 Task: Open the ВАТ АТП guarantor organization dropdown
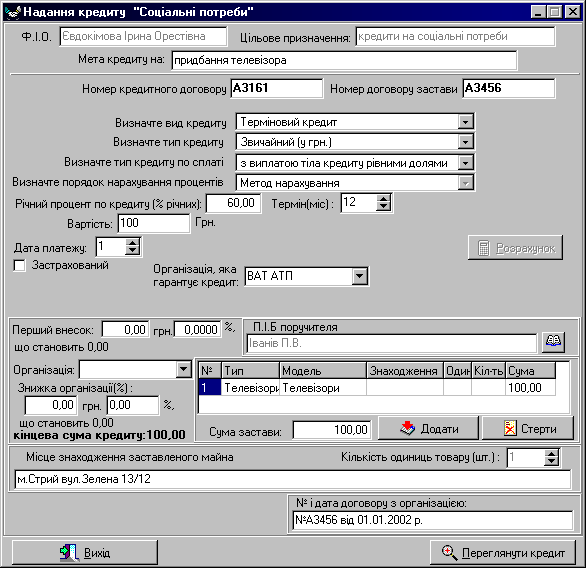click(360, 277)
